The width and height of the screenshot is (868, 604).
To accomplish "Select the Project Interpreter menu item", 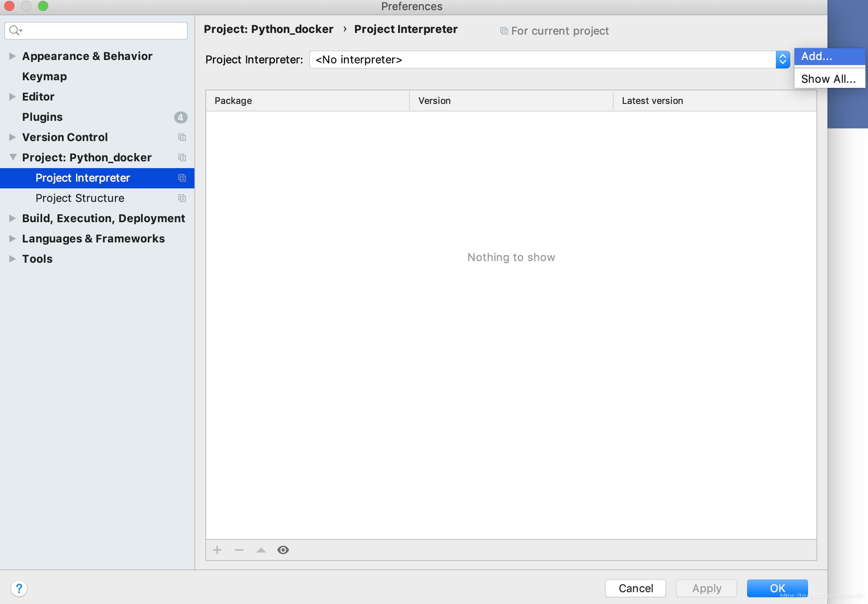I will 82,177.
